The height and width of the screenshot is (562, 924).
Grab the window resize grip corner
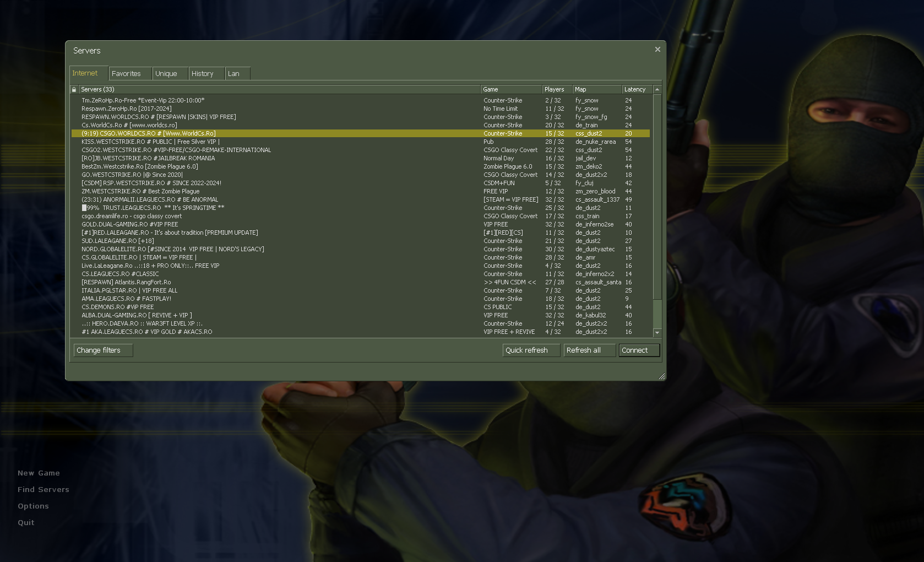click(x=661, y=376)
